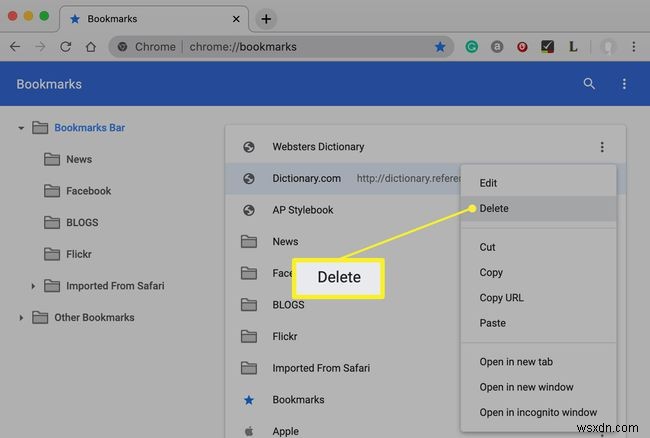Open the Bookmarks manager organize menu
Image resolution: width=650 pixels, height=438 pixels.
(624, 84)
